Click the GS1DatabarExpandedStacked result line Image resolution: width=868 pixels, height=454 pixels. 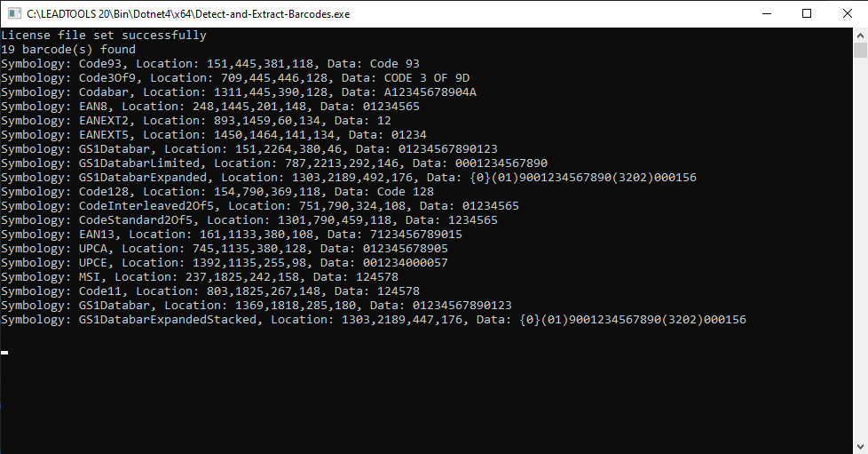(x=374, y=320)
